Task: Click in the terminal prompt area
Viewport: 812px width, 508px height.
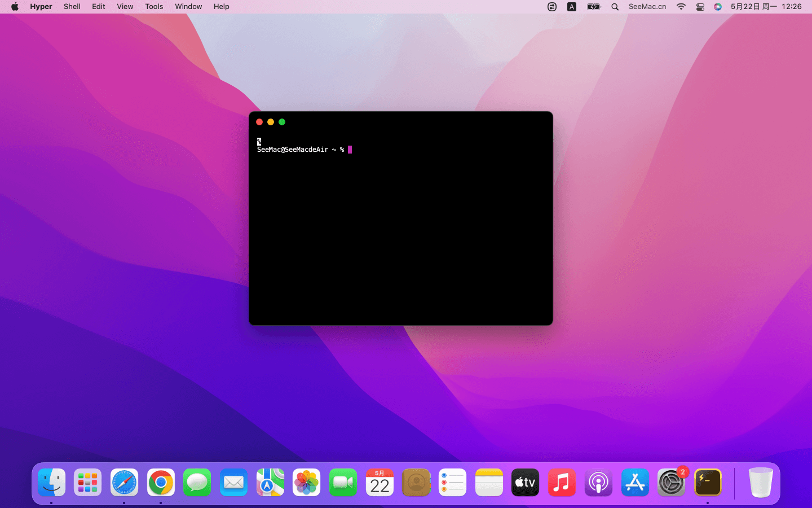Action: tap(400, 226)
